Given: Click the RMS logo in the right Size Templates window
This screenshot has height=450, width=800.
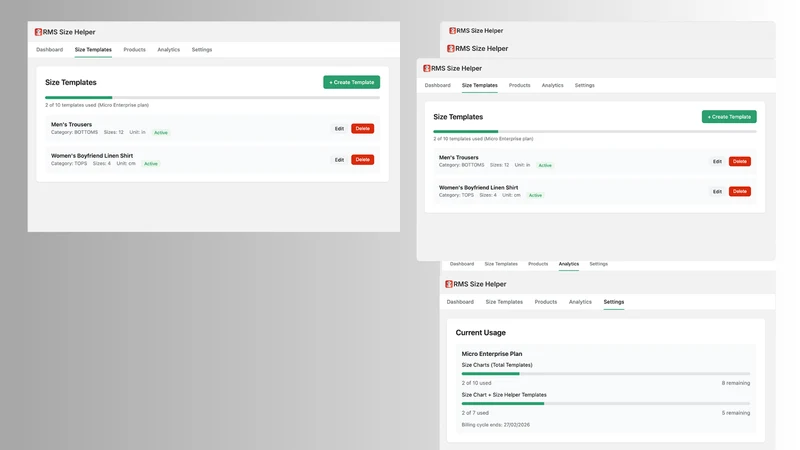Looking at the screenshot, I should [x=427, y=68].
